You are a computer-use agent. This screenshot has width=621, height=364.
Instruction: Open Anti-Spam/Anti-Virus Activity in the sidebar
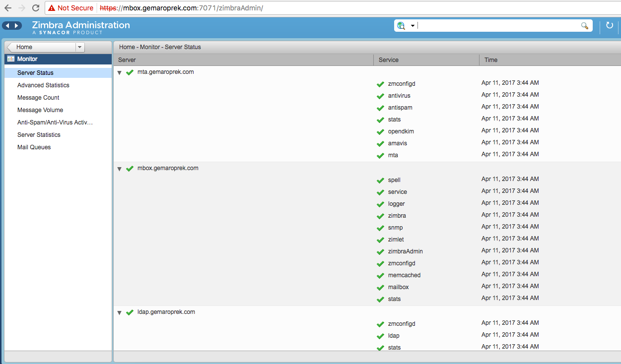(x=58, y=122)
